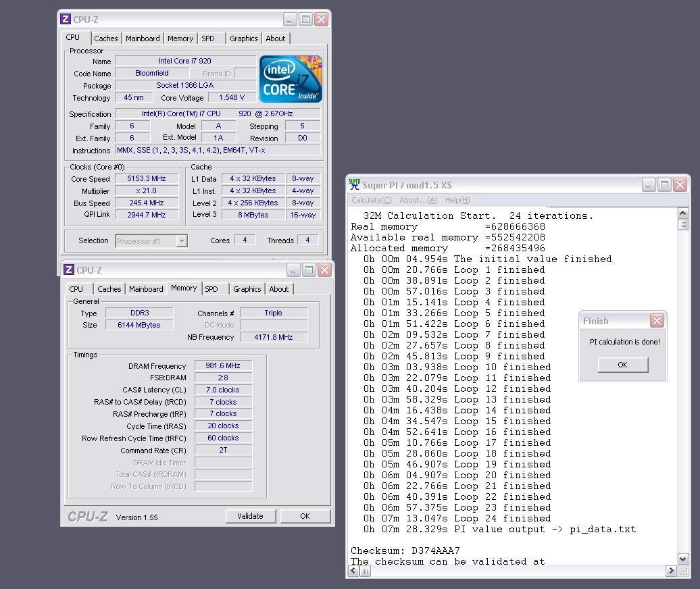700x589 pixels.
Task: Click the Bus Speed value 245.4 MHz
Action: (x=147, y=203)
